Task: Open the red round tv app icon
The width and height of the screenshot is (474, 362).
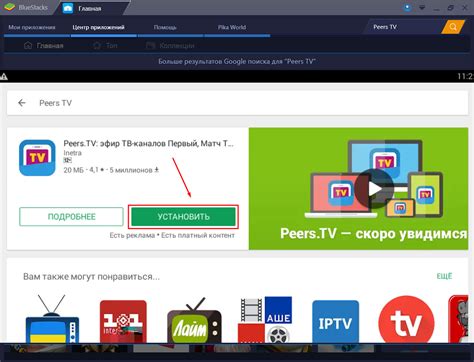Action: click(406, 320)
